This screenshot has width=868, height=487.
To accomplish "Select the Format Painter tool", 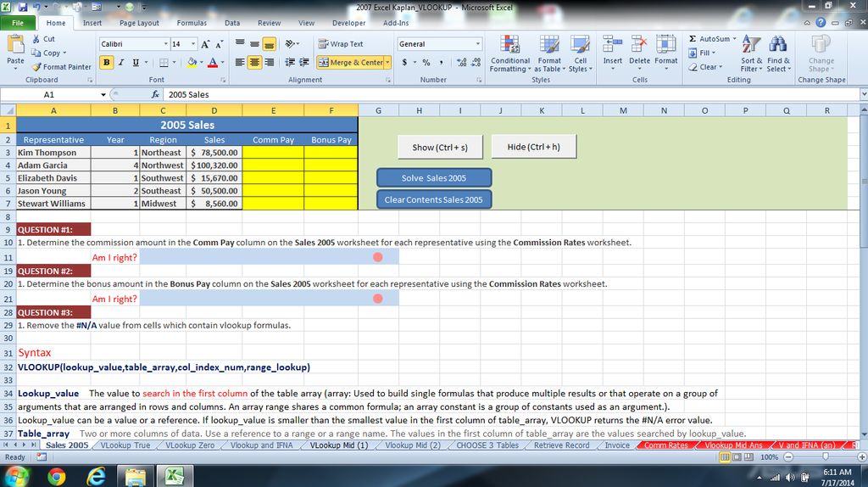I will pyautogui.click(x=61, y=67).
